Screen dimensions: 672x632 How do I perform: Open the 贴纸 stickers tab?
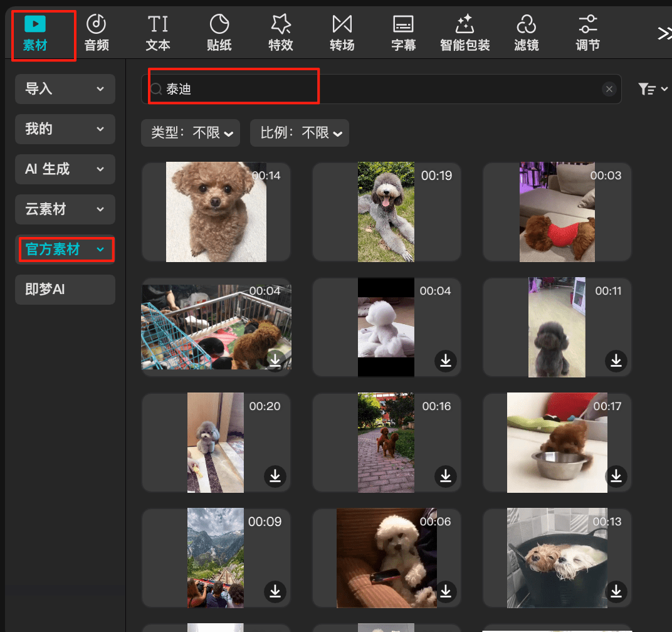pos(219,33)
